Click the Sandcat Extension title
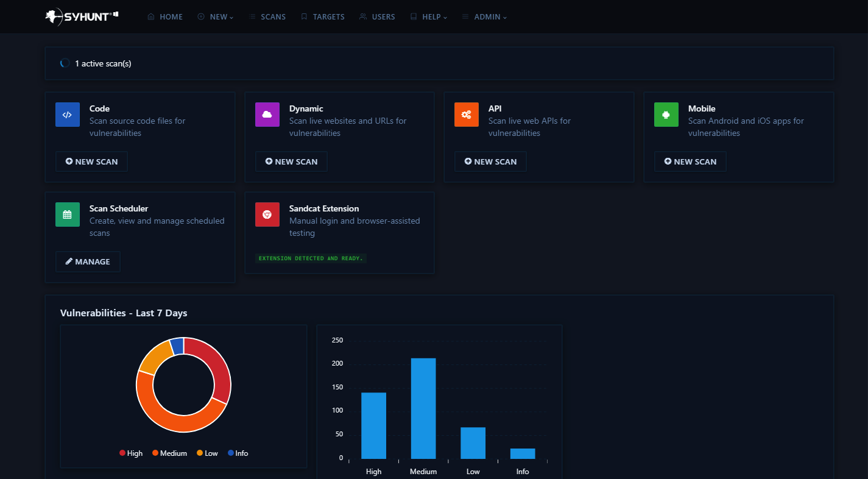868x479 pixels. (x=324, y=208)
